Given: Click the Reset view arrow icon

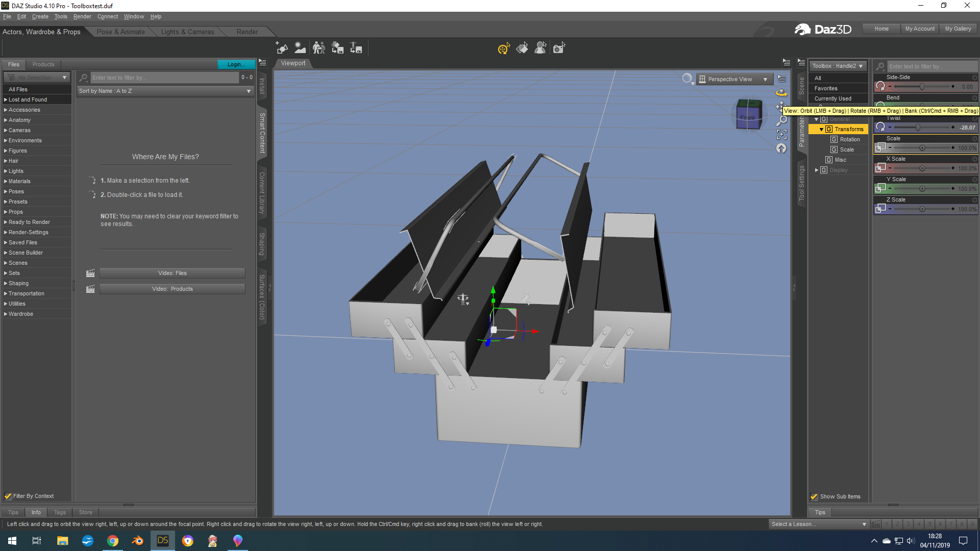Looking at the screenshot, I should pos(781,148).
